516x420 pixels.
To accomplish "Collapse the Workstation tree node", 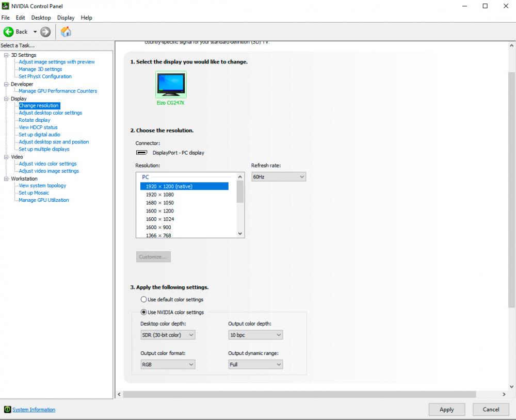I will click(x=6, y=179).
